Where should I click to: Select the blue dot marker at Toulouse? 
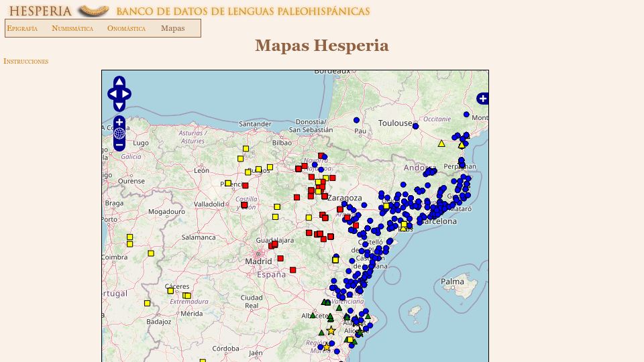coord(415,126)
